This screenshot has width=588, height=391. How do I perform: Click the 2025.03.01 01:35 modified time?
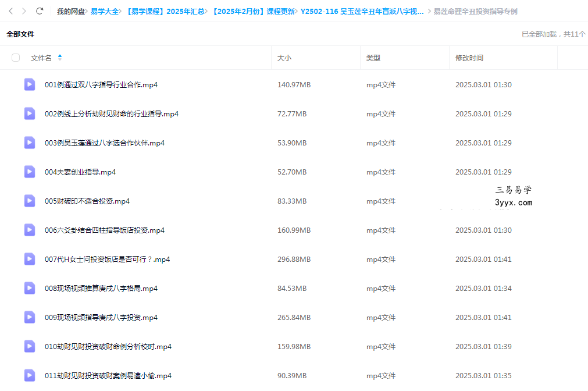click(483, 376)
